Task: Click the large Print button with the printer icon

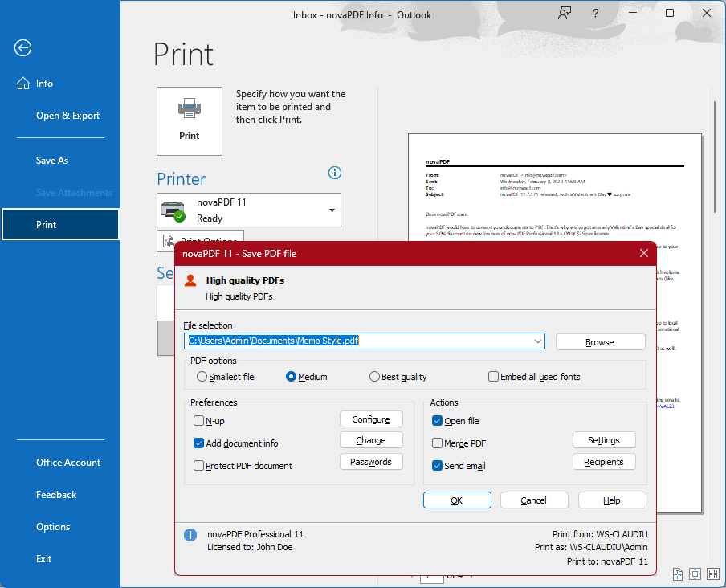Action: [190, 121]
